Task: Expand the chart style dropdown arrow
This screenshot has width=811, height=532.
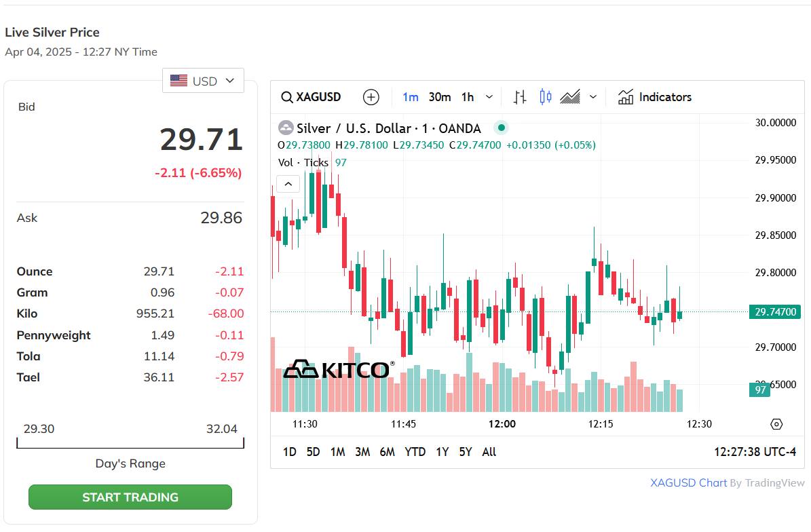Action: click(593, 96)
